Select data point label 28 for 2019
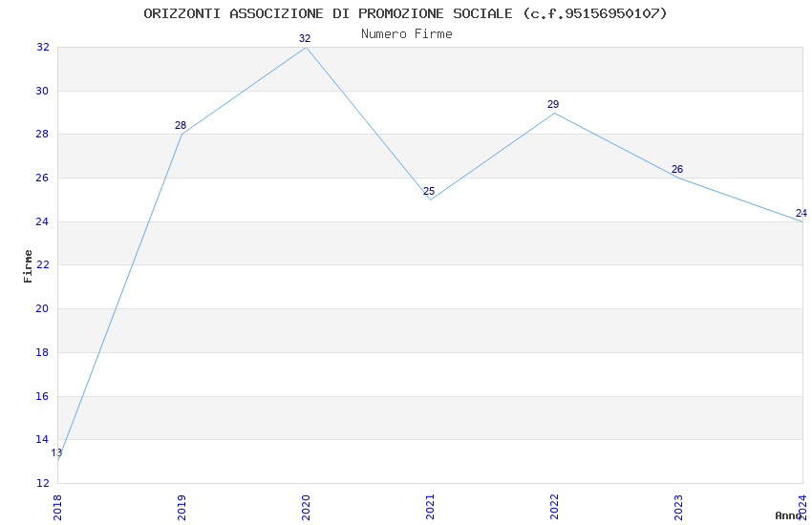 click(181, 125)
